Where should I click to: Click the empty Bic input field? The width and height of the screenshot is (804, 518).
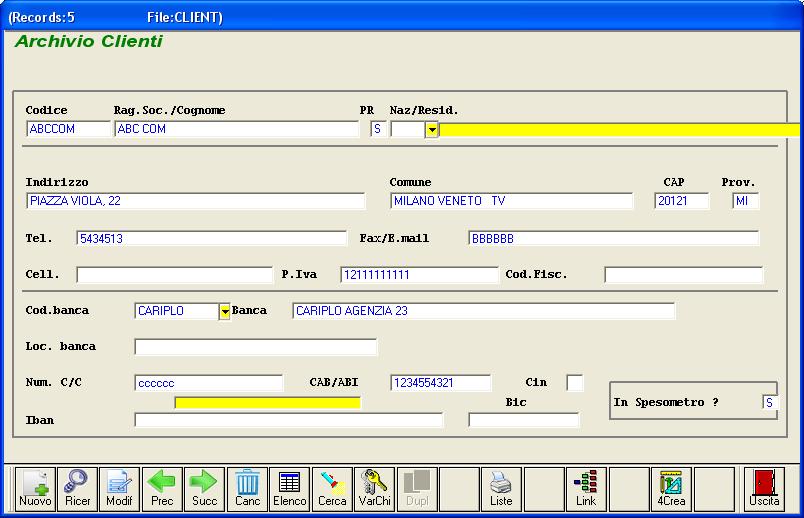[x=524, y=420]
